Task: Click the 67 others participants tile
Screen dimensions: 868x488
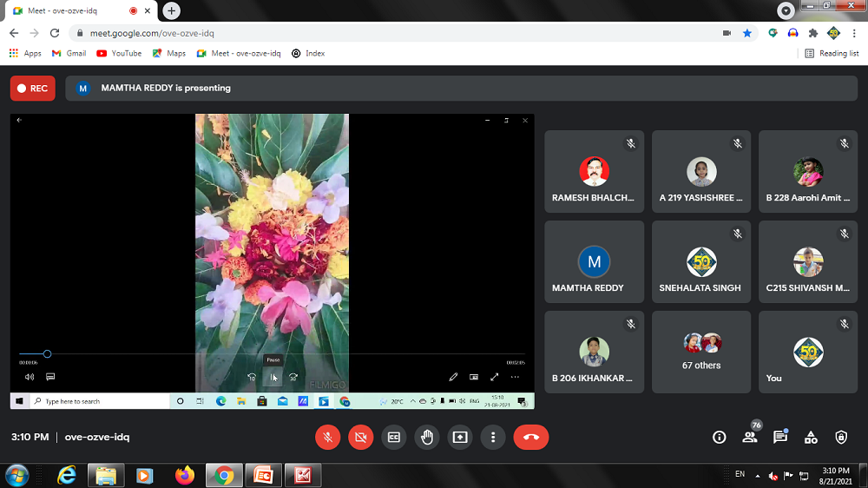Action: point(701,352)
